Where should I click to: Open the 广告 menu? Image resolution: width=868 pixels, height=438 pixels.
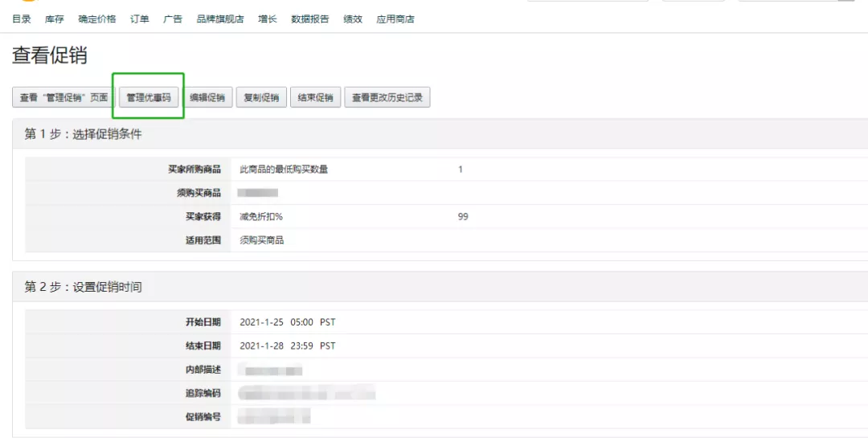tap(173, 19)
